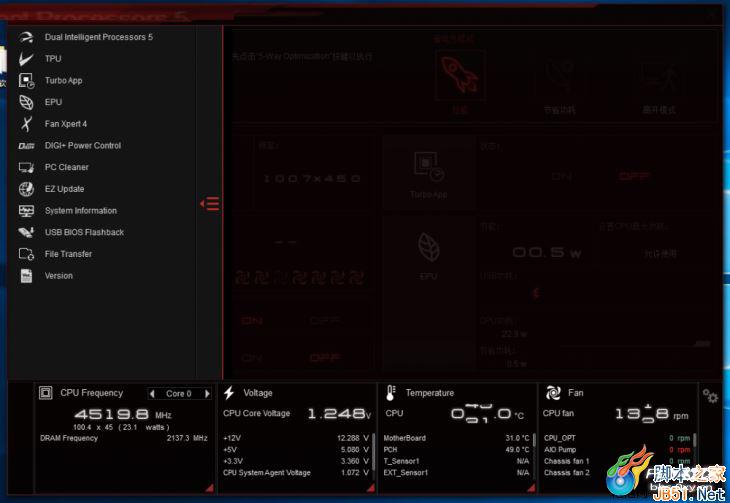Collapse the side menu with red arrow icon
The height and width of the screenshot is (503, 730).
(210, 204)
